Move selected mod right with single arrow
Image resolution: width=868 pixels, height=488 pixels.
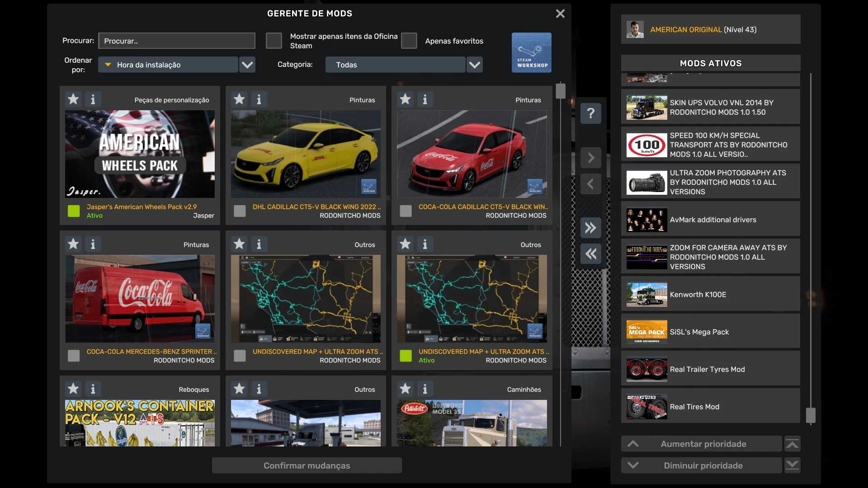(590, 158)
